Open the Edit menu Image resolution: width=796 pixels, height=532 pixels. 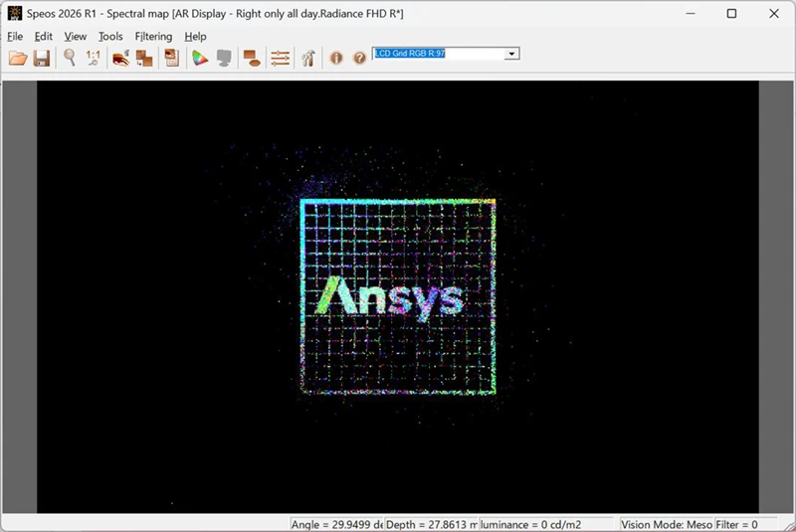43,37
